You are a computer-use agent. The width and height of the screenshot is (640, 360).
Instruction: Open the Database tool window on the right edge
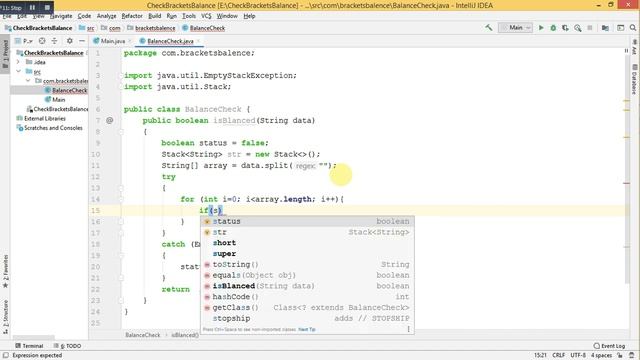[635, 79]
